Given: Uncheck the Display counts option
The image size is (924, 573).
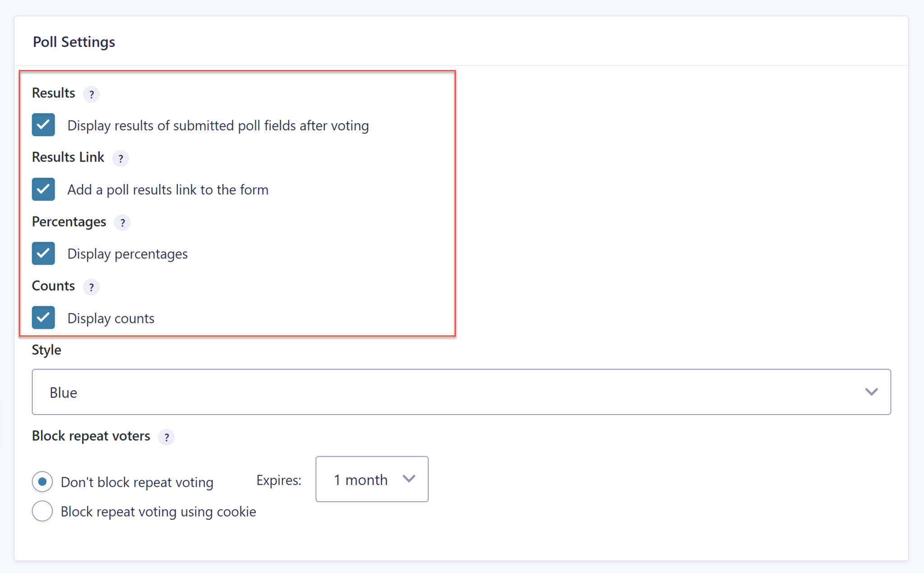Looking at the screenshot, I should click(x=43, y=318).
